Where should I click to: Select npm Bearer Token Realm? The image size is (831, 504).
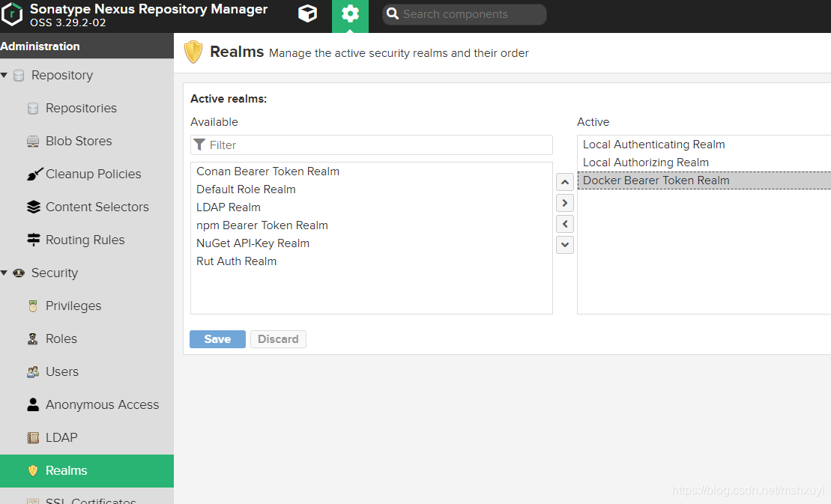pos(372,225)
